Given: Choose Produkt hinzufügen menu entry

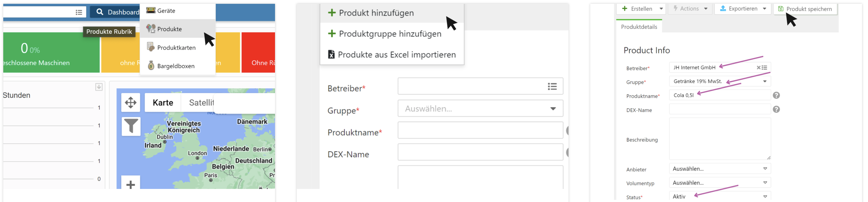Looking at the screenshot, I should (376, 13).
